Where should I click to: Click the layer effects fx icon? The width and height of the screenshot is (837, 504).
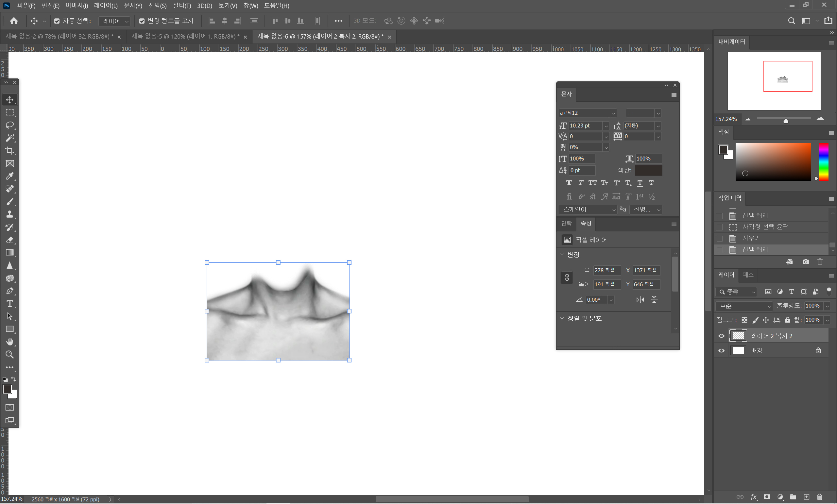pos(753,497)
